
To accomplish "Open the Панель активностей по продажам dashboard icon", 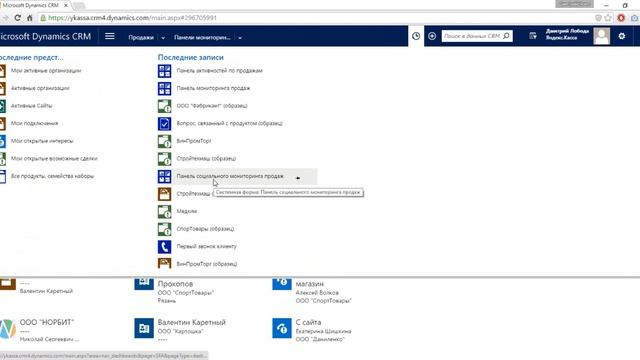I will pos(164,71).
